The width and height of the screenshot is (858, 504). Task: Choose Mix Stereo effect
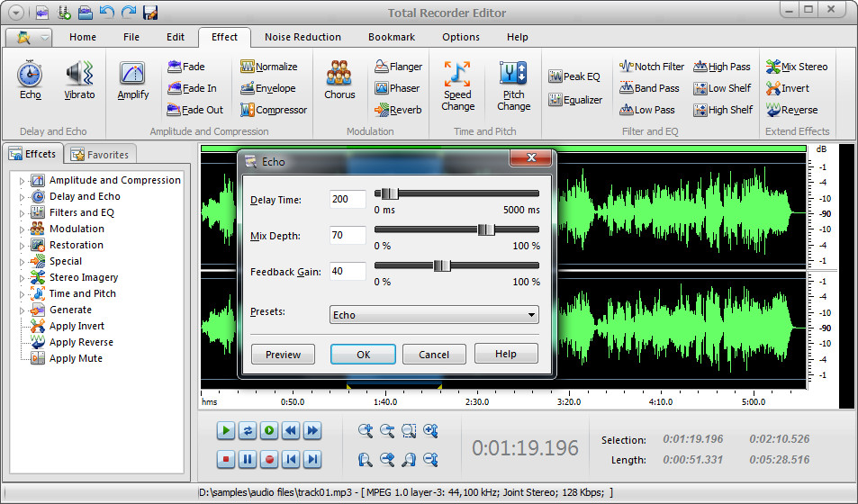[x=797, y=67]
